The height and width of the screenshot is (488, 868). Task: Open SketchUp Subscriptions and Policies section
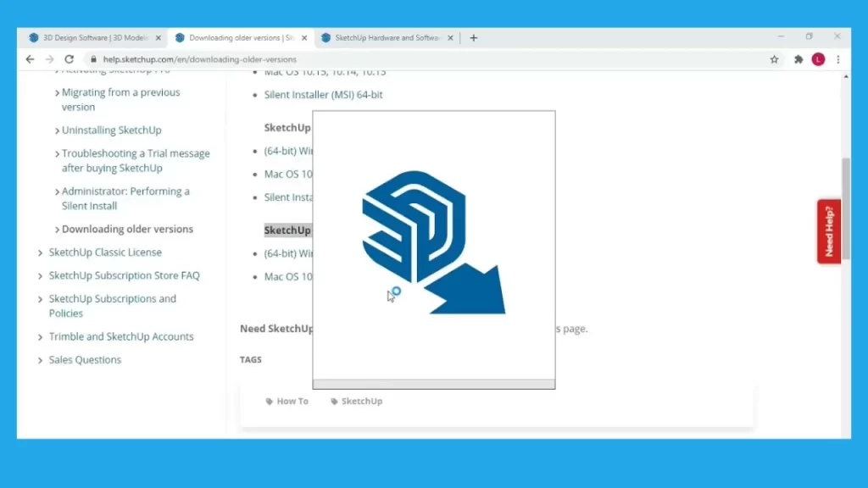(x=113, y=306)
